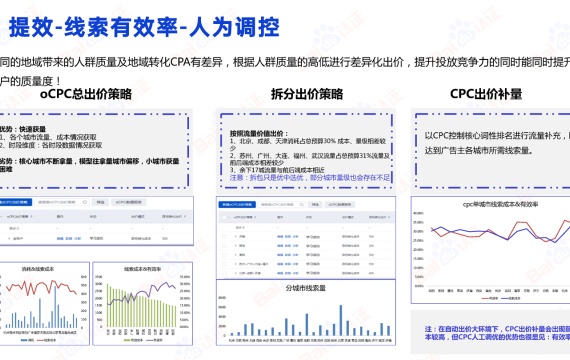Click sort icon on rightmost column header of left table
This screenshot has height=360, width=570.
185,217
